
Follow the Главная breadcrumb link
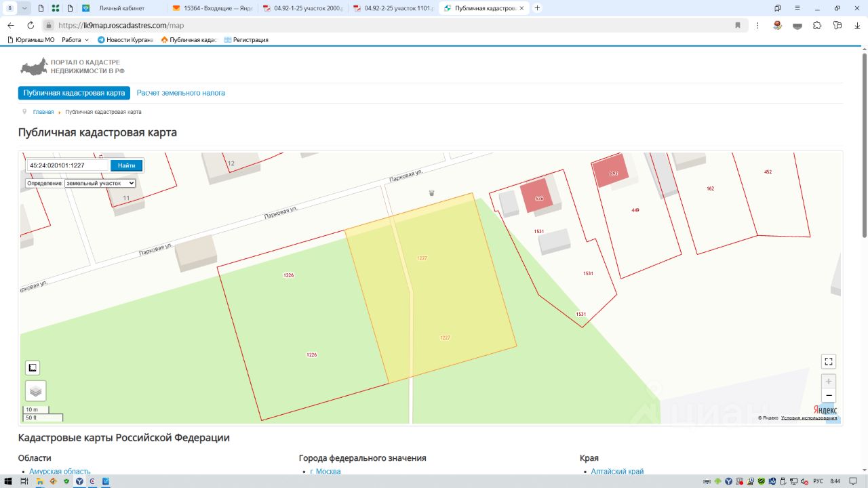43,112
